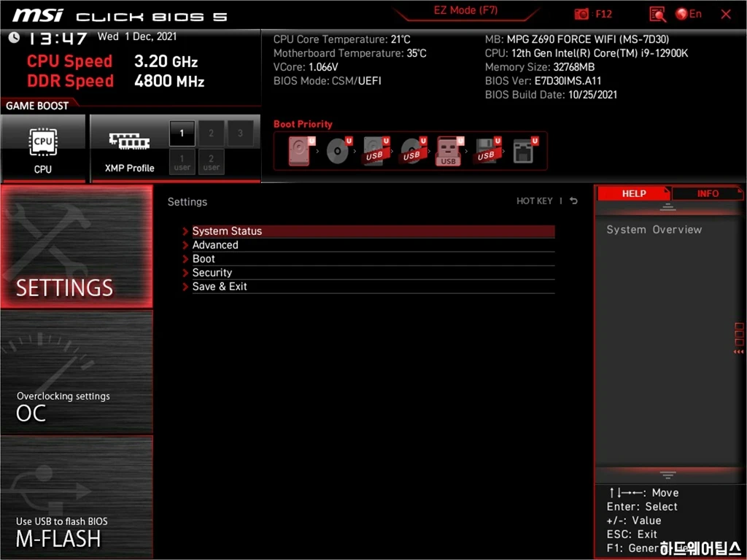The image size is (747, 560).
Task: Click the hard disk boot priority icon
Action: (301, 151)
